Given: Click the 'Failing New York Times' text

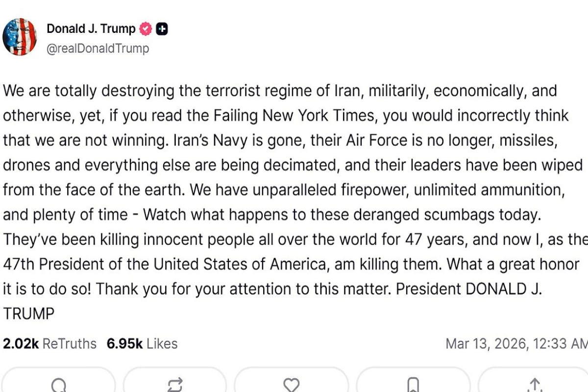Looking at the screenshot, I should 295,116.
